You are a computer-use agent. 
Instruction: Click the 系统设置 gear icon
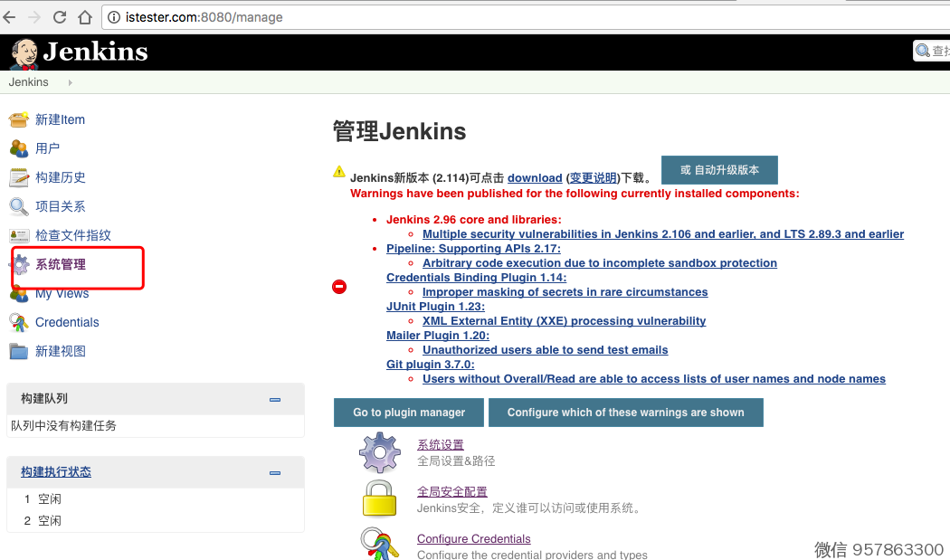pyautogui.click(x=380, y=452)
